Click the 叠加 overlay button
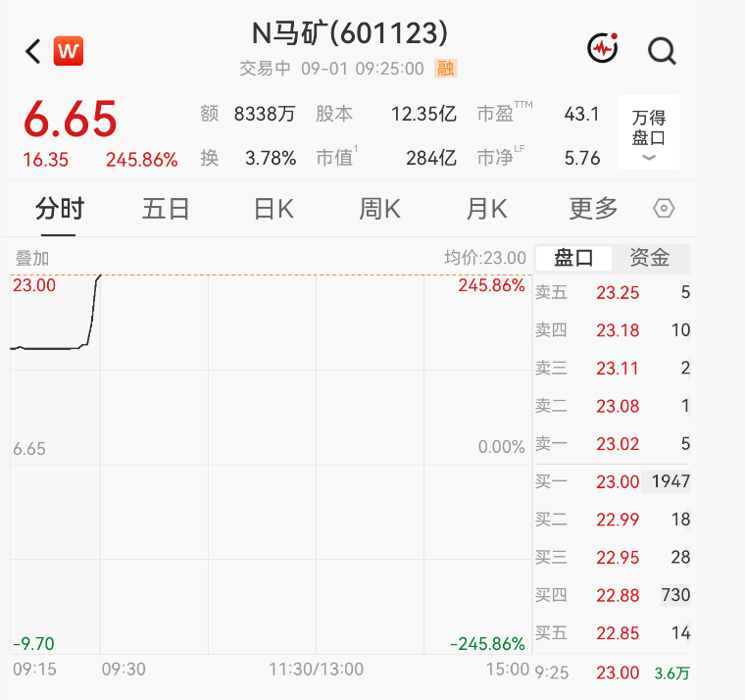The height and width of the screenshot is (700, 745). tap(32, 259)
